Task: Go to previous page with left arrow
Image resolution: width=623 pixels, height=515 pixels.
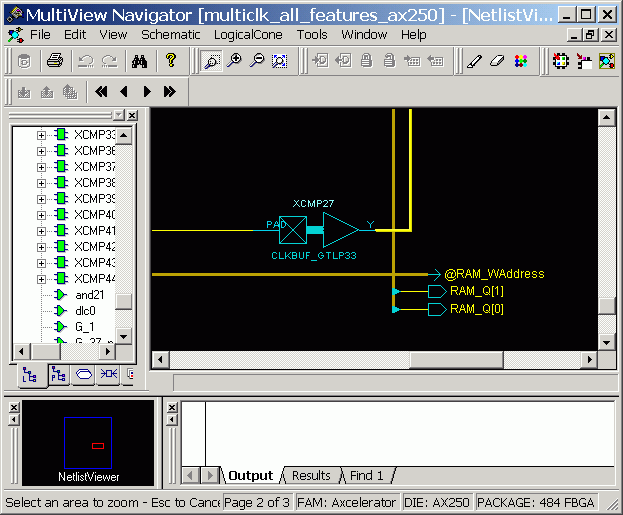Action: (x=124, y=92)
